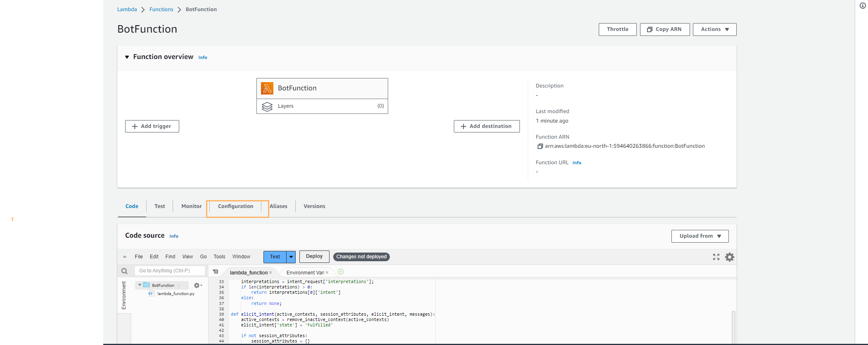
Task: Open the Test button dropdown arrow
Action: (291, 257)
